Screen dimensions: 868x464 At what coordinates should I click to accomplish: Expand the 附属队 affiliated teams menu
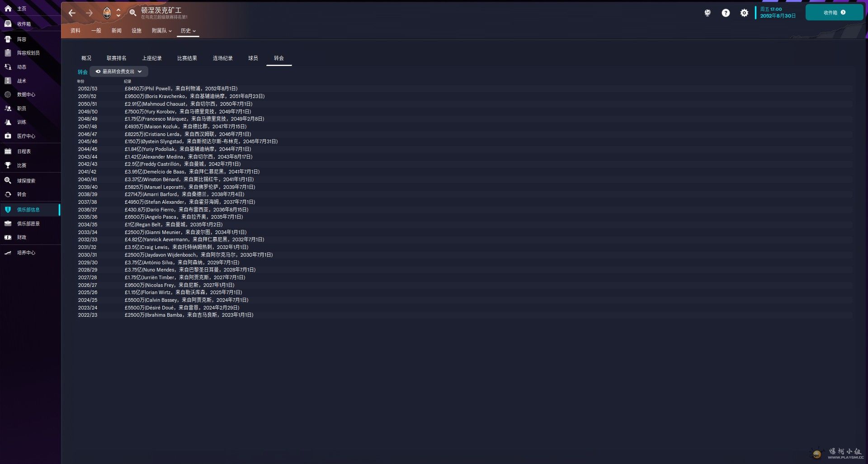point(161,31)
